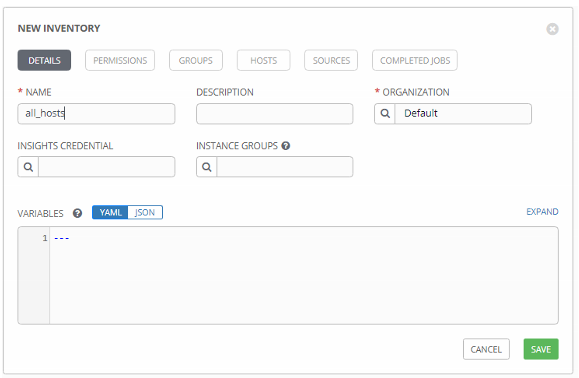Click the Organization field showing Default
The height and width of the screenshot is (378, 579).
point(463,113)
